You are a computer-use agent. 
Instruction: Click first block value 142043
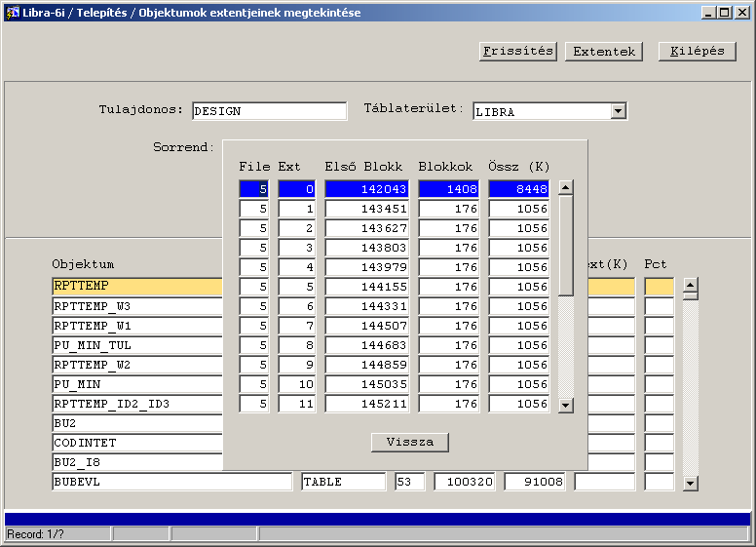pos(366,189)
